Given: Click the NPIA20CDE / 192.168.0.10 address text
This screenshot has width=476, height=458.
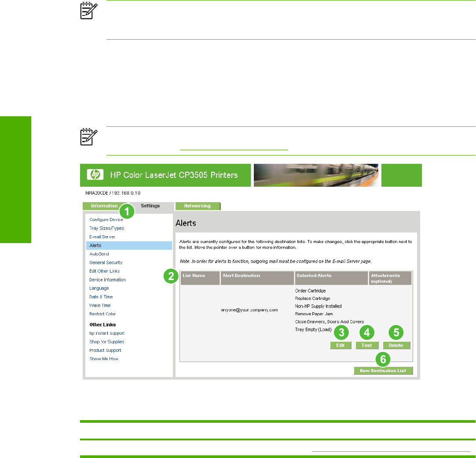Looking at the screenshot, I should [113, 193].
